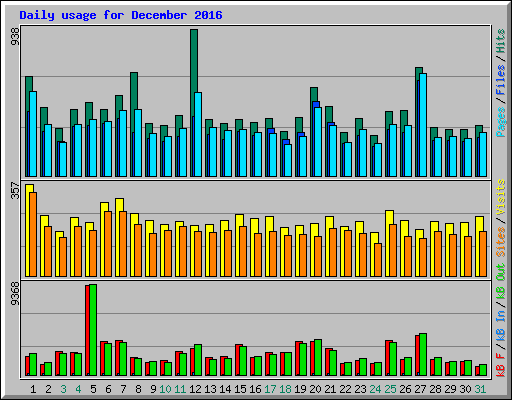Viewport: 512px width, 400px height.
Task: Click day label 21 on the x-axis
Action: point(330,389)
